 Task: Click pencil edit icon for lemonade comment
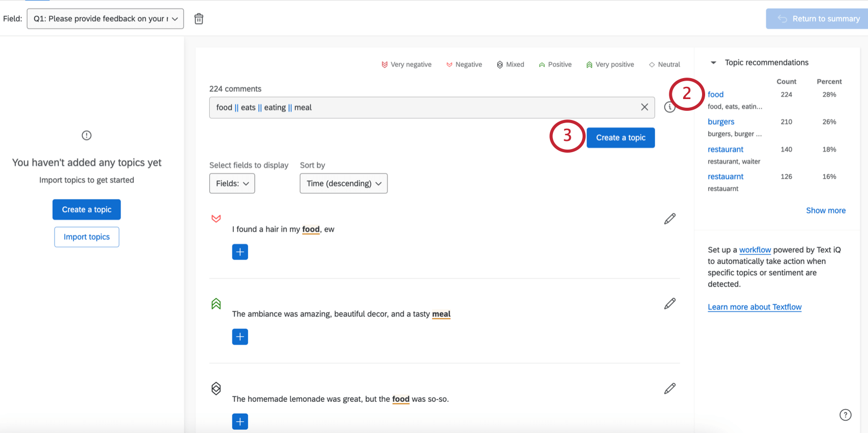[669, 389]
